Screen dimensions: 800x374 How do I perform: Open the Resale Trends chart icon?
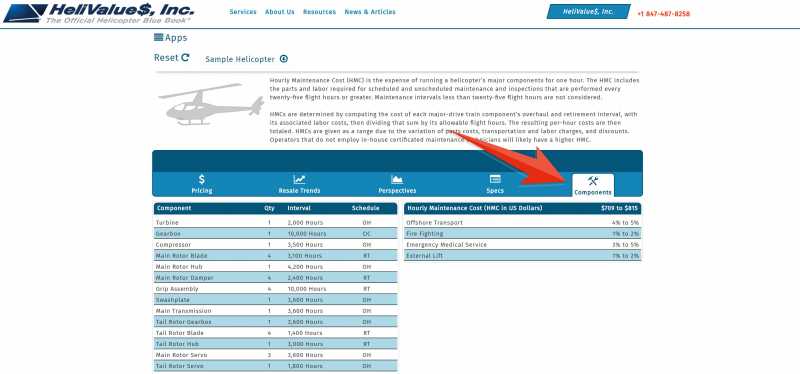[299, 180]
